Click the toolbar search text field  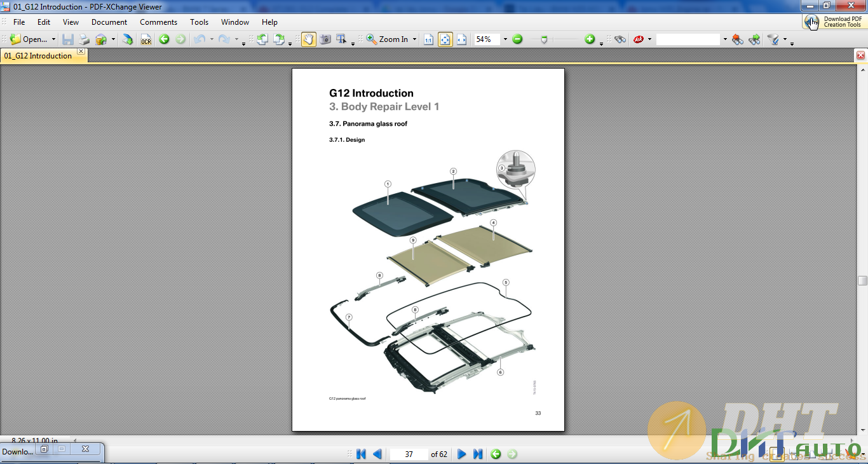[x=688, y=39]
